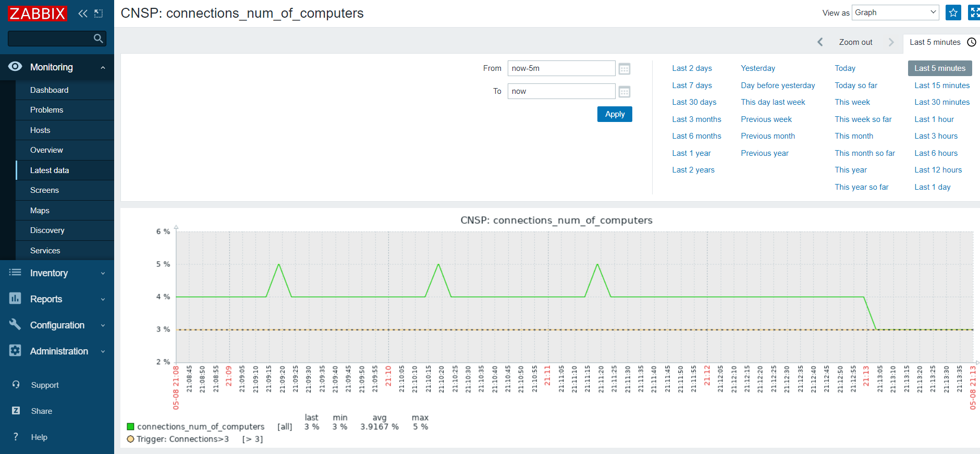Image resolution: width=980 pixels, height=454 pixels.
Task: Collapse the Monitoring menu section
Action: pos(57,67)
